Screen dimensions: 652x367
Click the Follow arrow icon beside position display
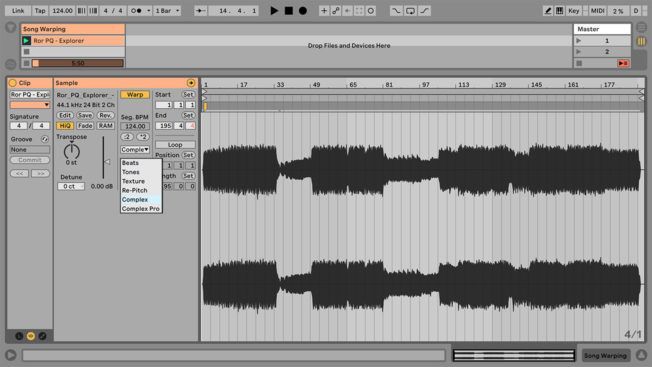(x=200, y=11)
